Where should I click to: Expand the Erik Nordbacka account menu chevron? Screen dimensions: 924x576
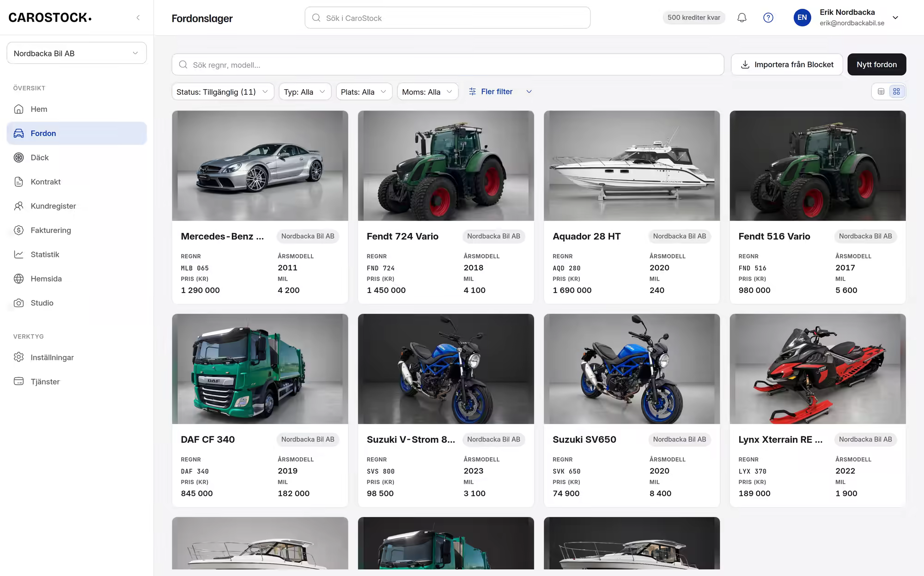[895, 18]
